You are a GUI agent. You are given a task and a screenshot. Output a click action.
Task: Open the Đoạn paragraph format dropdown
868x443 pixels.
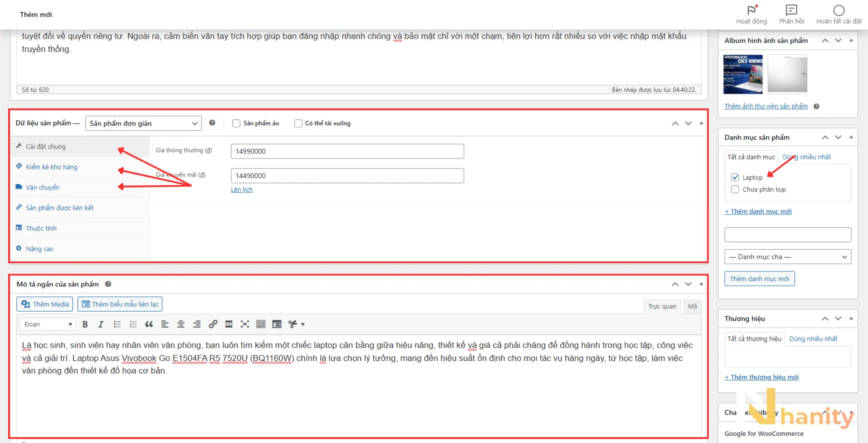tap(47, 324)
